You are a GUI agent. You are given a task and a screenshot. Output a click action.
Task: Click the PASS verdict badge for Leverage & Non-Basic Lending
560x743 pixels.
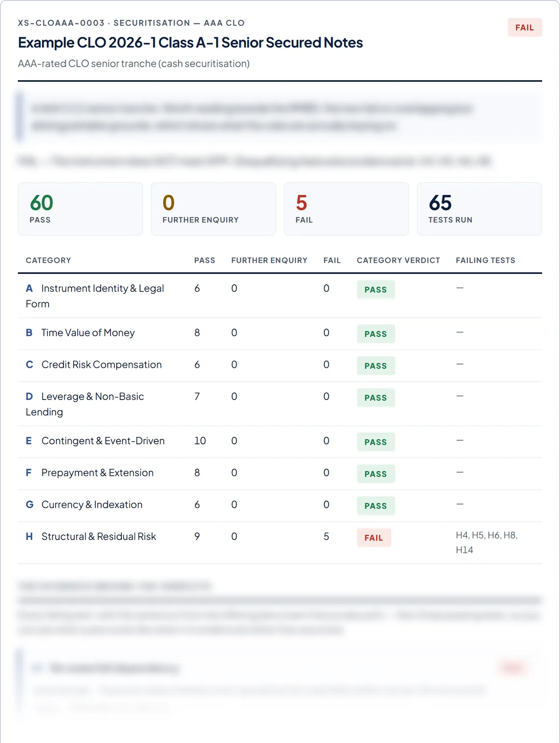(376, 398)
